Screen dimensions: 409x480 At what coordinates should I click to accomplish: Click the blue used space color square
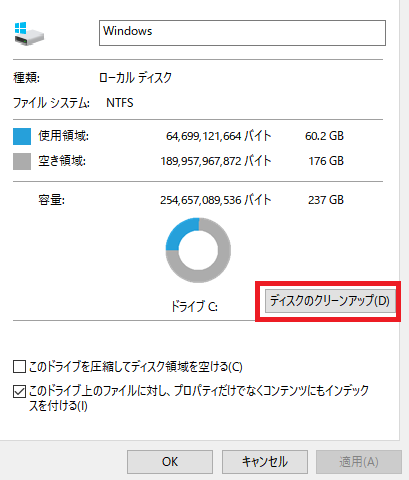coord(22,136)
